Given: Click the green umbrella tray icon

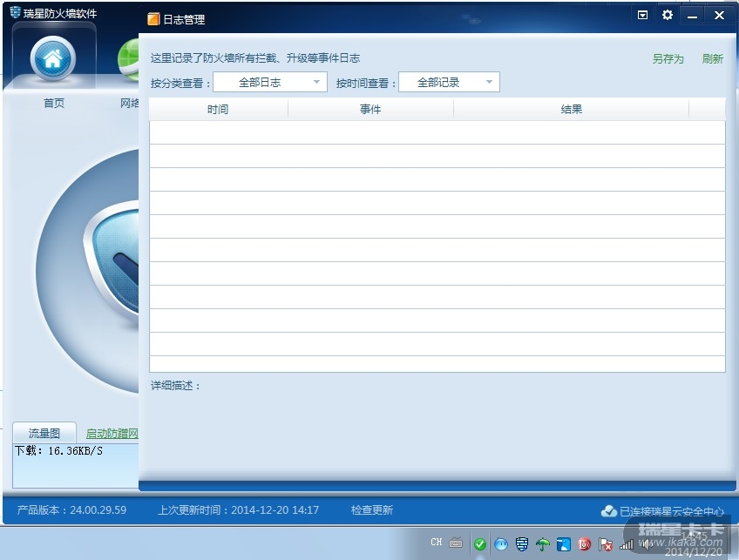Looking at the screenshot, I should (x=542, y=544).
